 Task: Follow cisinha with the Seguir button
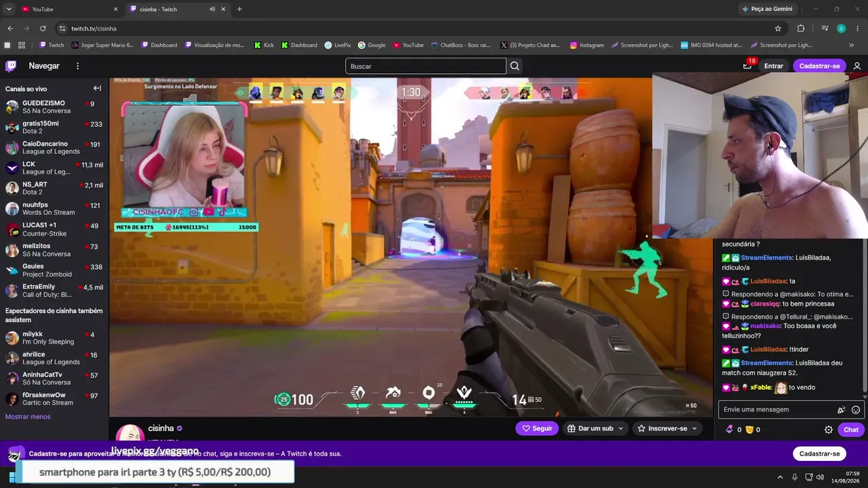[x=537, y=428]
